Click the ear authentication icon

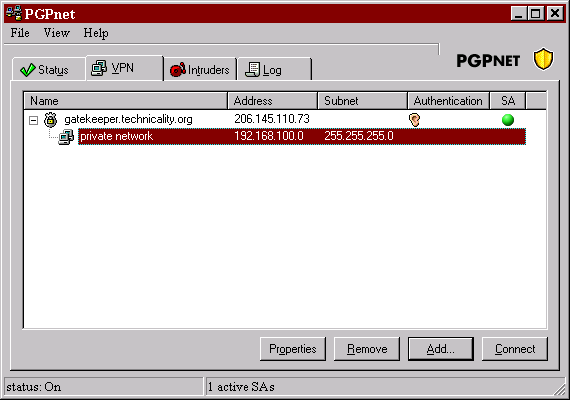click(414, 120)
